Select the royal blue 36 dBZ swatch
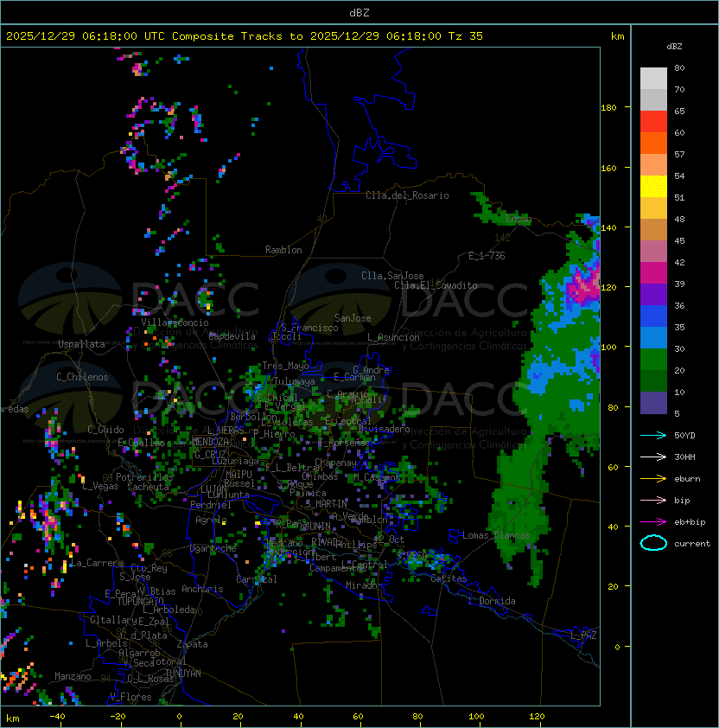The image size is (719, 728). [x=653, y=316]
